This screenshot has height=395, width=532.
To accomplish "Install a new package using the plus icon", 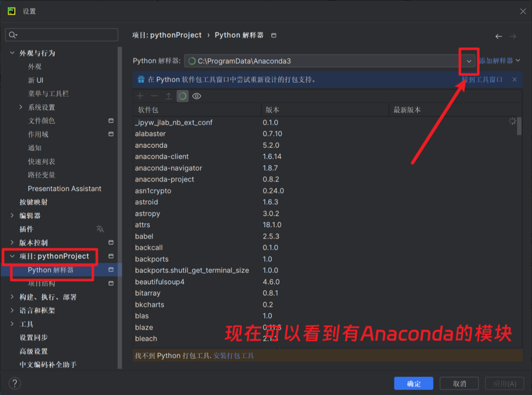I will tap(140, 96).
